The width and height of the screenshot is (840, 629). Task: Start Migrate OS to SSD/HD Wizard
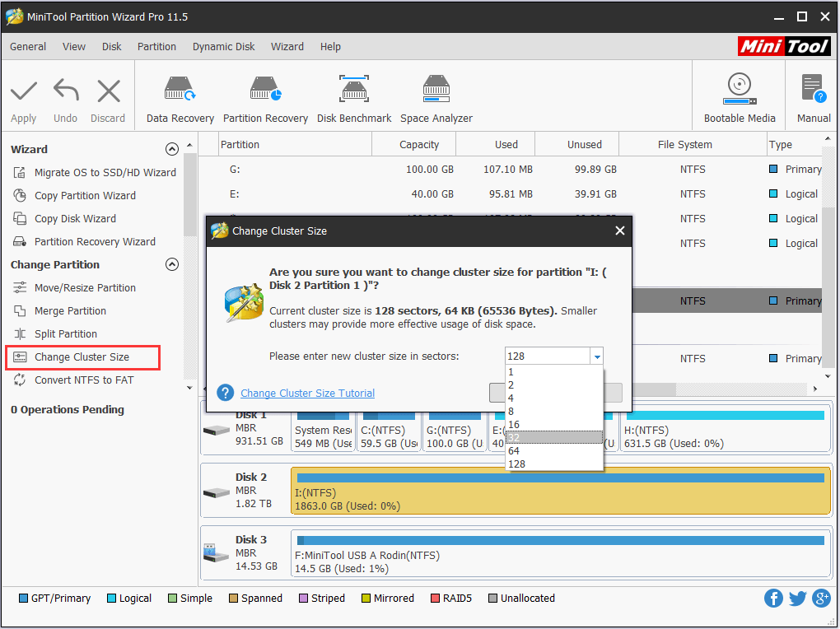(x=94, y=173)
